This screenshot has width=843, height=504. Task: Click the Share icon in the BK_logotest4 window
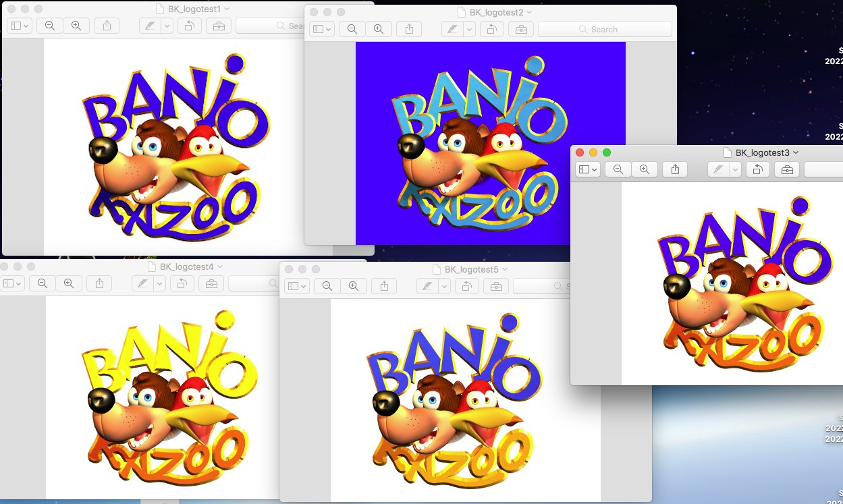point(99,283)
